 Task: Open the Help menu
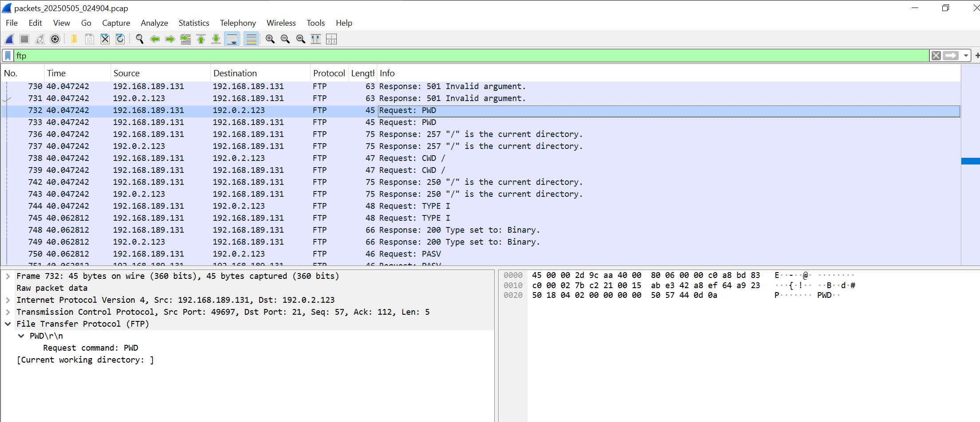tap(344, 23)
